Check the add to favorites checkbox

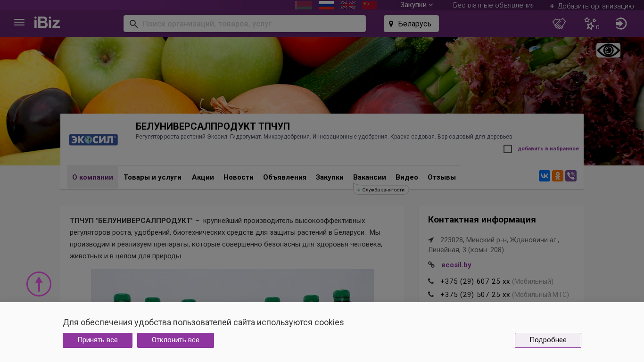508,149
